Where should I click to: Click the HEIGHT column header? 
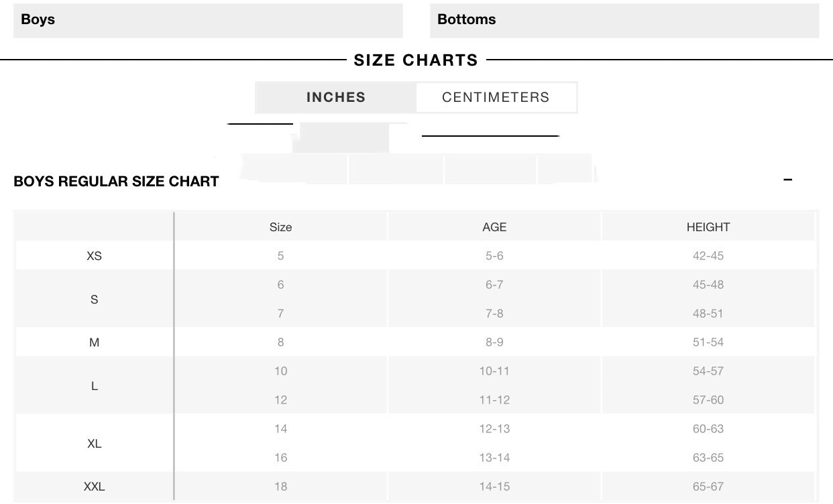708,227
